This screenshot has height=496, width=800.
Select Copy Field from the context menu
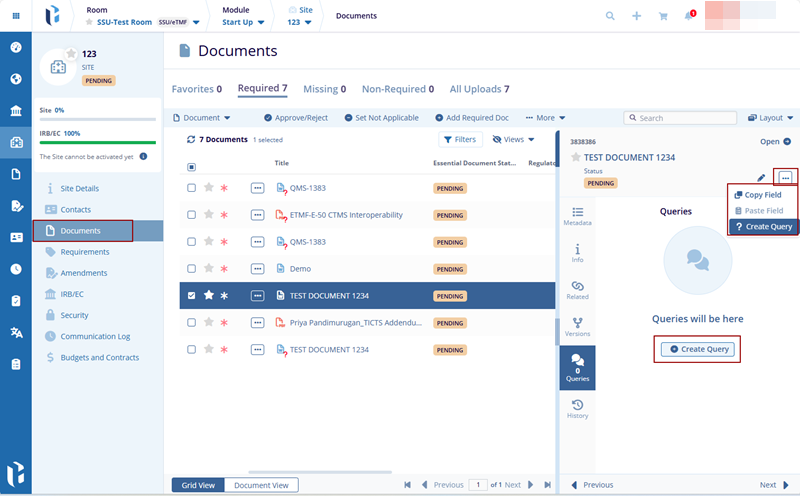764,195
